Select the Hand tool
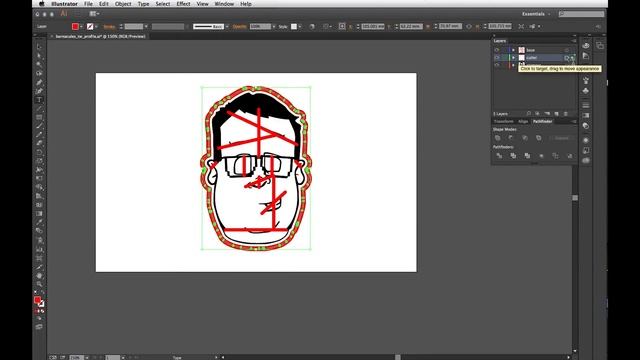Screen dimensions: 640x360 tap(39, 276)
